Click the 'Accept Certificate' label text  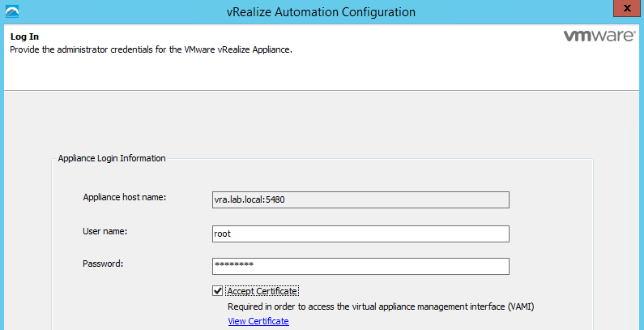262,291
